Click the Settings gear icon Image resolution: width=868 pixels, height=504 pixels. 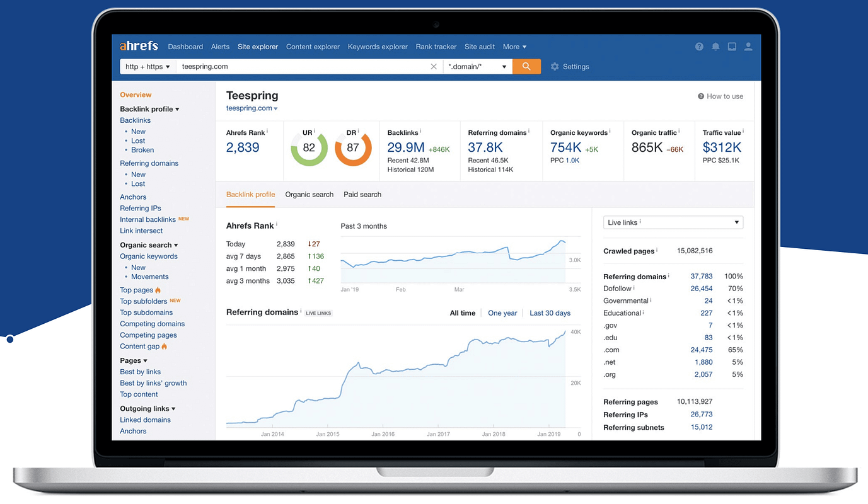click(x=555, y=66)
